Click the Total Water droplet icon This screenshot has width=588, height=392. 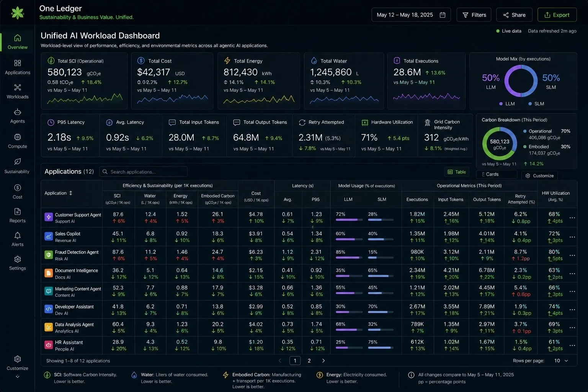(x=314, y=60)
